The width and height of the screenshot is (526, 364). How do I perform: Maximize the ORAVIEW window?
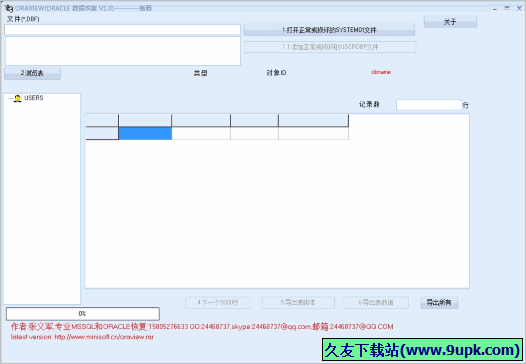[x=507, y=8]
